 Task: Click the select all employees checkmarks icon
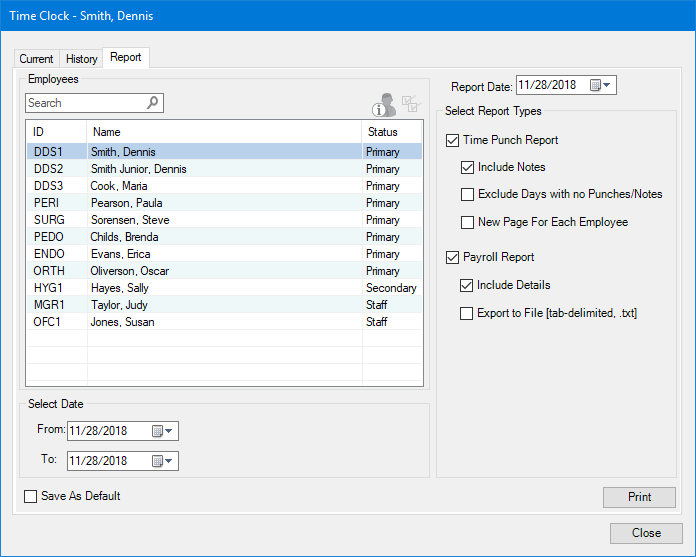point(411,104)
